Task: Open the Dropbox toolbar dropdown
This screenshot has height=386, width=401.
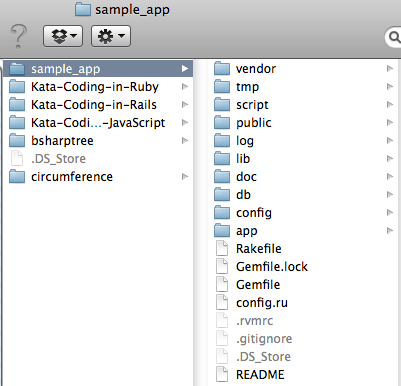Action: pyautogui.click(x=63, y=36)
